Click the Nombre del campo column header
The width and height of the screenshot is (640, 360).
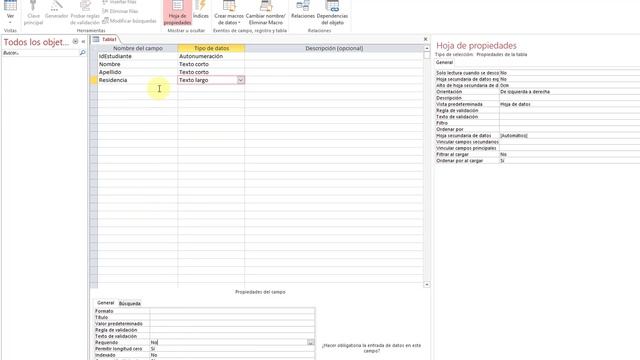coord(138,48)
